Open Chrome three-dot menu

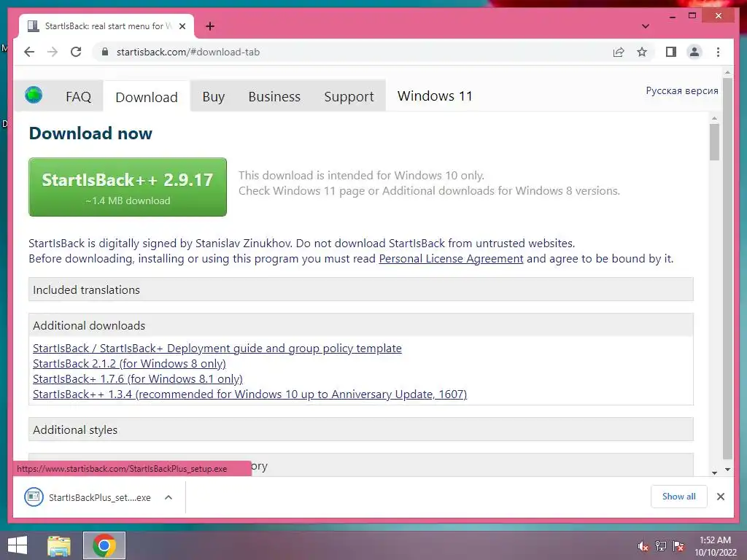coord(718,52)
